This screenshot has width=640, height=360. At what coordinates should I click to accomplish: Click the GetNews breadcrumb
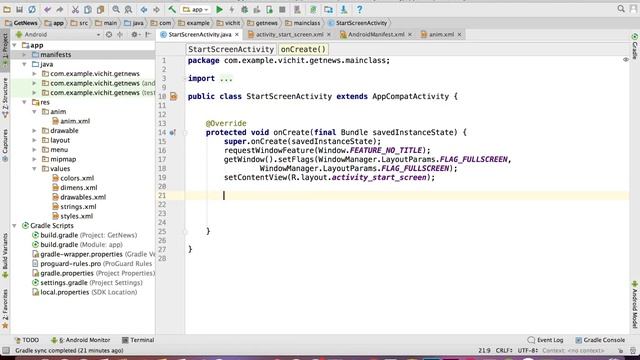click(x=21, y=23)
